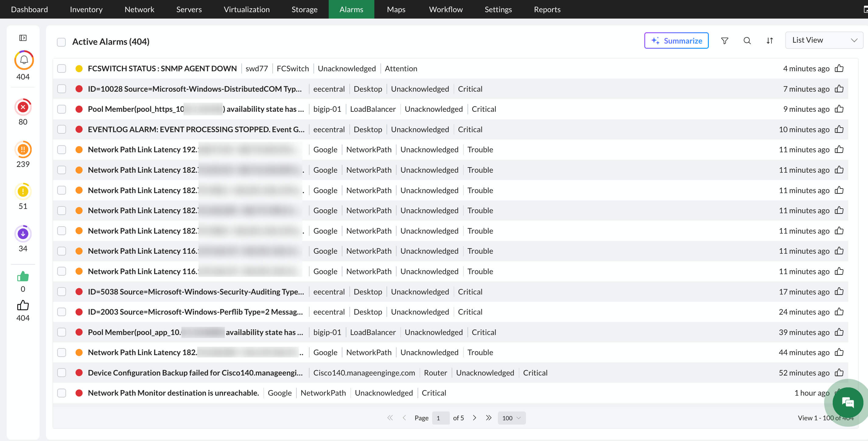Check the EVENTLOG ALARM row
This screenshot has width=868, height=441.
click(x=62, y=129)
